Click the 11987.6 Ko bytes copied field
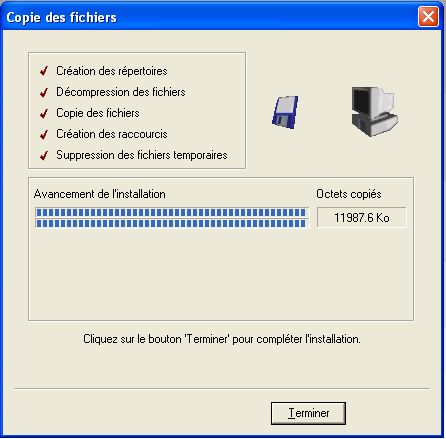 pyautogui.click(x=362, y=218)
